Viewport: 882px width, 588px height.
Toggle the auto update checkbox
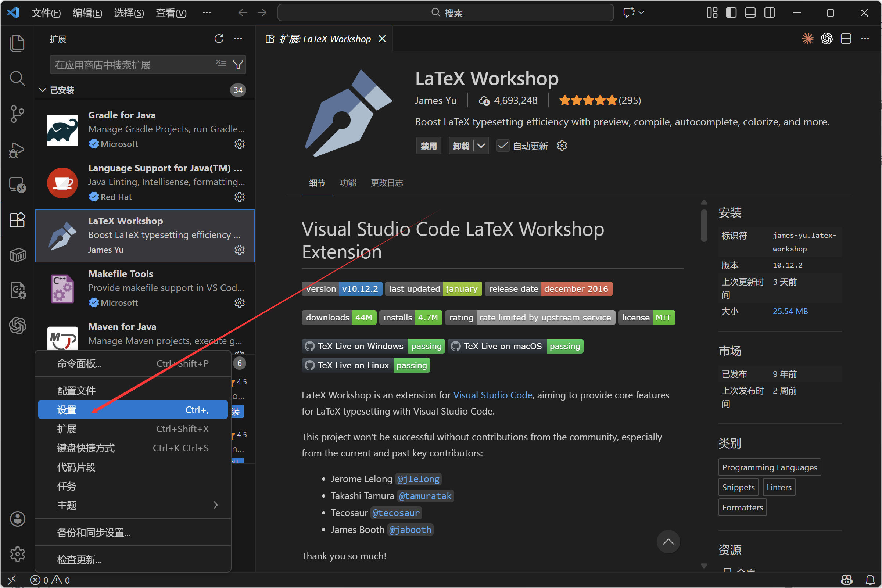point(502,146)
